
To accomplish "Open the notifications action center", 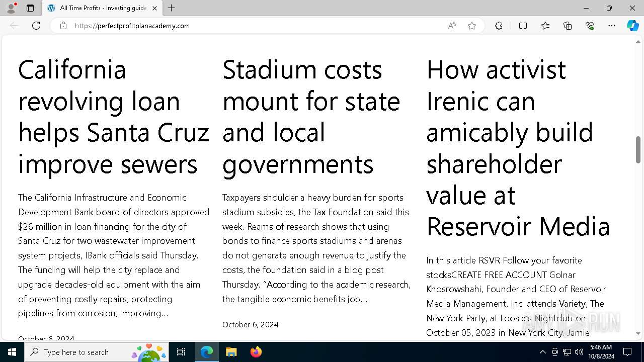I will pyautogui.click(x=627, y=352).
